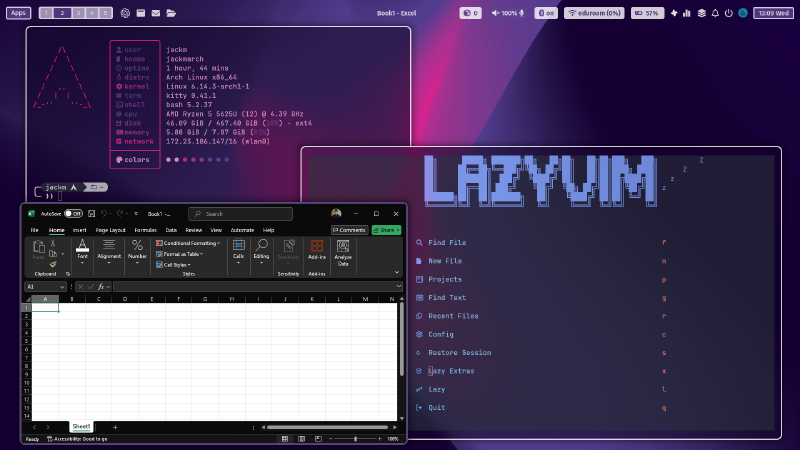
Task: Add a new sheet with plus button
Action: 115,427
